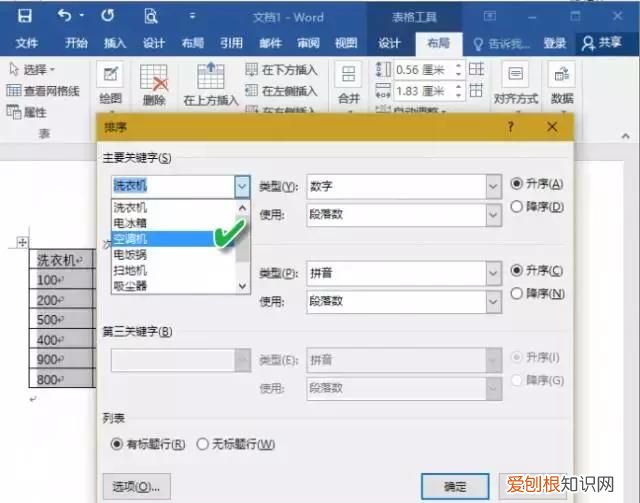This screenshot has width=640, height=503.
Task: Click the 洗衣机 table header cell
Action: [x=62, y=260]
